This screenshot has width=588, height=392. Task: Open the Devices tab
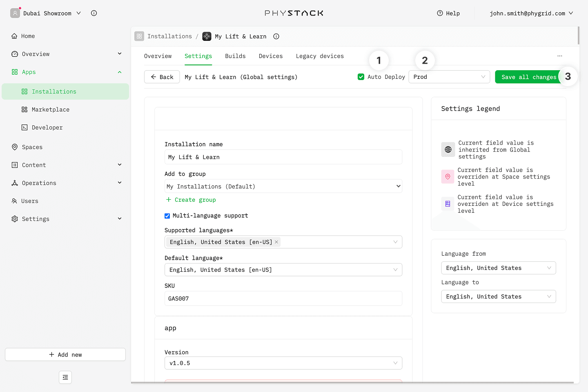271,56
